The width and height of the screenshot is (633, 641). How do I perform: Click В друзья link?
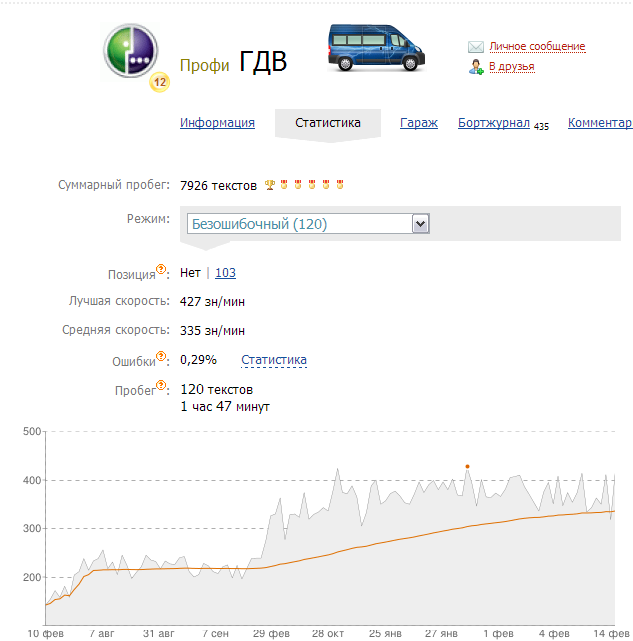(512, 66)
